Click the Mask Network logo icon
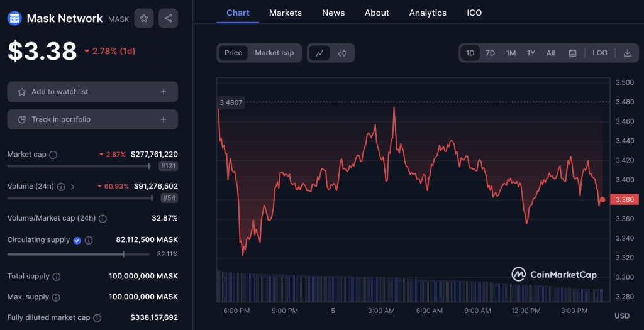Viewport: 644px width, 330px height. click(x=14, y=18)
